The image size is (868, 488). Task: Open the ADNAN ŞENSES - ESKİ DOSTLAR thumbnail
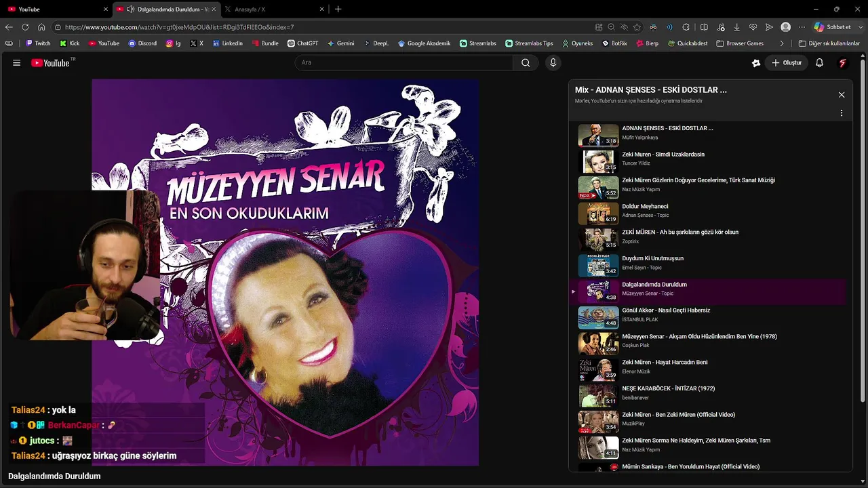pyautogui.click(x=598, y=136)
